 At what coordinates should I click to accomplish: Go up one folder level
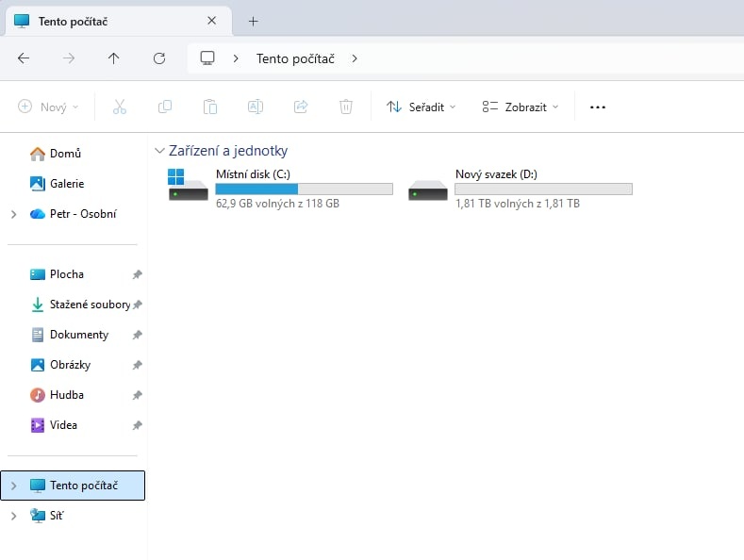click(x=114, y=58)
